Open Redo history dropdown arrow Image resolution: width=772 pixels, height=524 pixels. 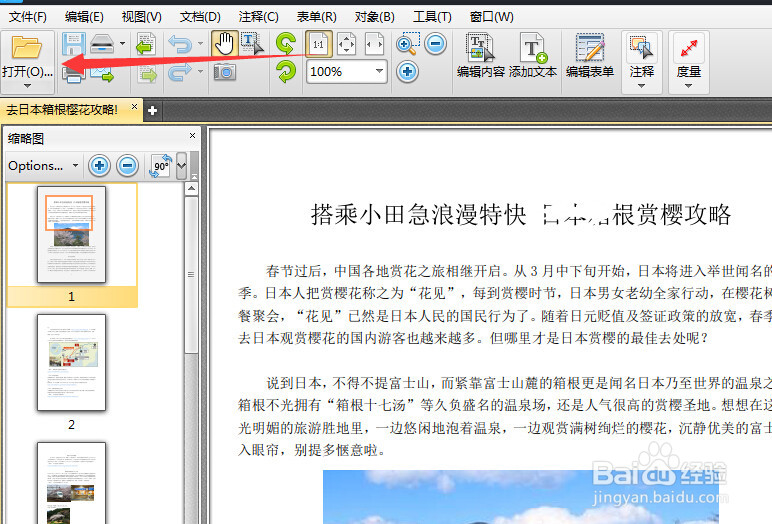pos(200,72)
